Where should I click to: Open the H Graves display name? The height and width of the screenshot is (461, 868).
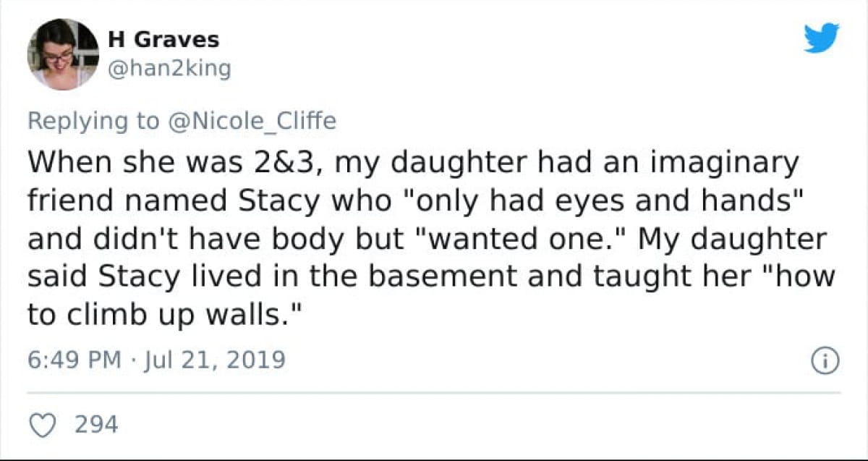point(163,39)
